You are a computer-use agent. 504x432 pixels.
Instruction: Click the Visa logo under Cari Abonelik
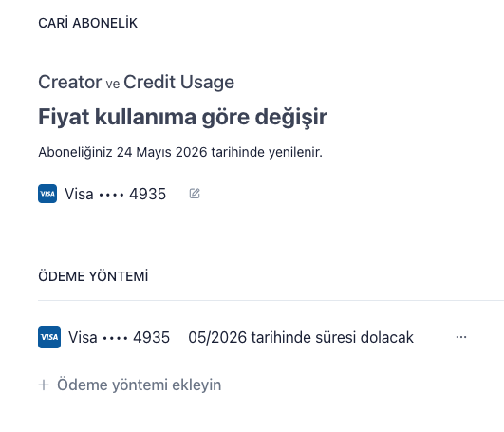pos(47,194)
